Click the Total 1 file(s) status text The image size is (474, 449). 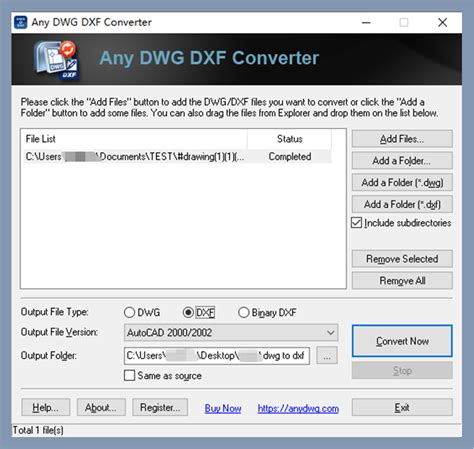pyautogui.click(x=38, y=430)
